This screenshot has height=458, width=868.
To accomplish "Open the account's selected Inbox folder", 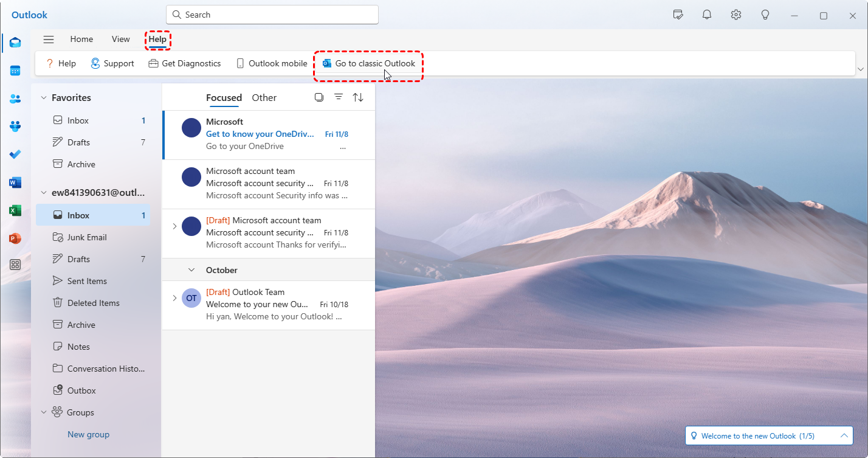I will click(93, 215).
